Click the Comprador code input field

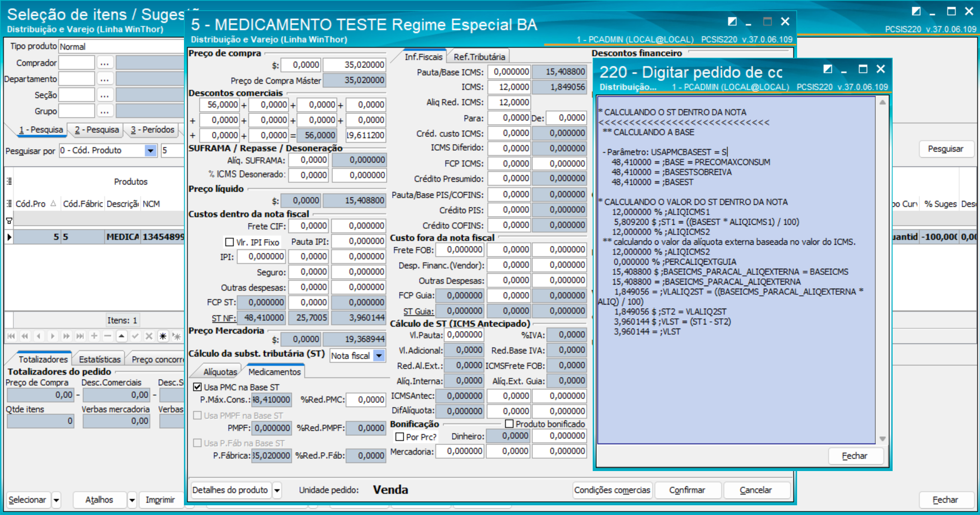coord(77,63)
